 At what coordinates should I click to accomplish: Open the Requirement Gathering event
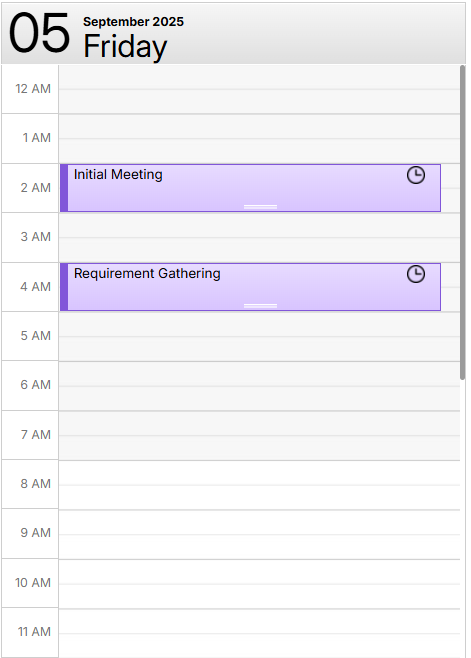tap(250, 287)
